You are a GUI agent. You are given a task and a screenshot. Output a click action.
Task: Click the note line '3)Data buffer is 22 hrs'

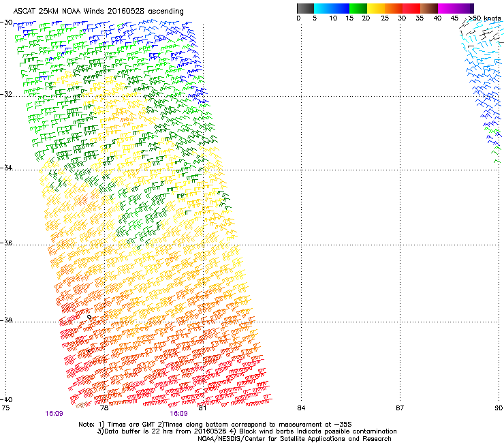coord(247,431)
